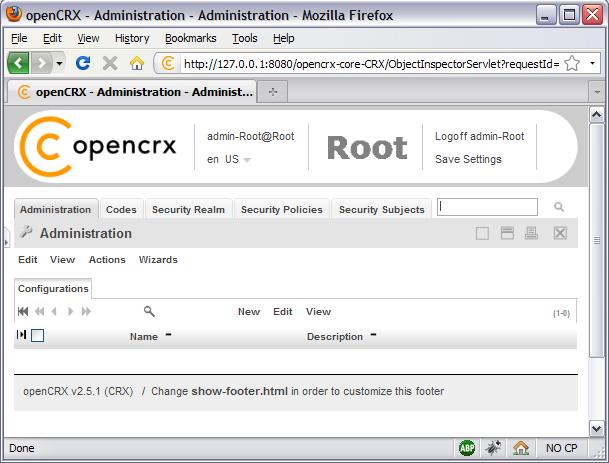Open the Firefox Help menu
Viewport: 609px width, 463px height.
pyautogui.click(x=284, y=38)
